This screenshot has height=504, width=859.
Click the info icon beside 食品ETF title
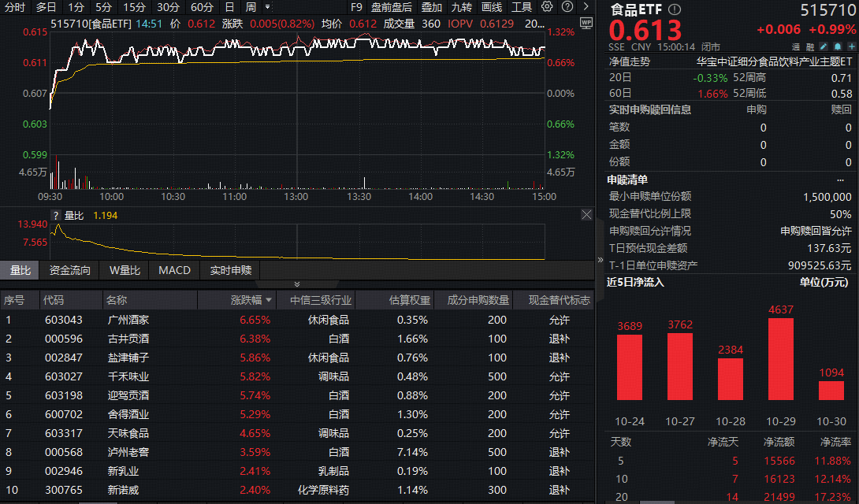(674, 9)
